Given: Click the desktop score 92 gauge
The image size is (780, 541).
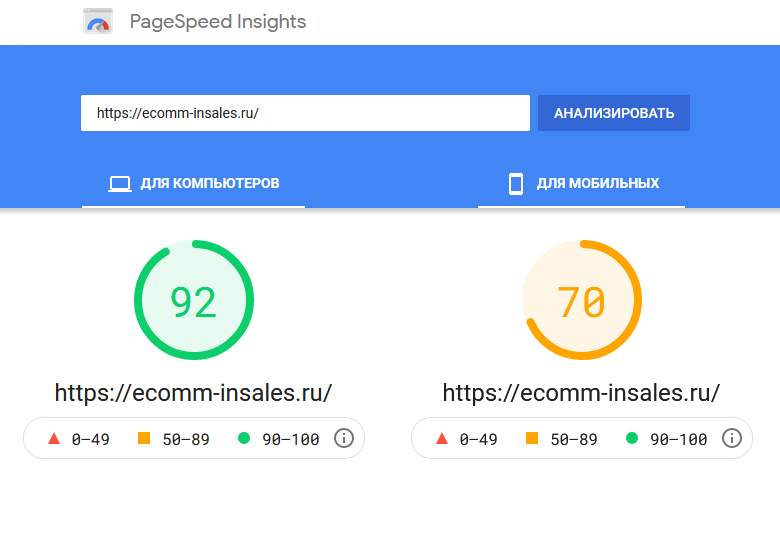Looking at the screenshot, I should (x=194, y=300).
